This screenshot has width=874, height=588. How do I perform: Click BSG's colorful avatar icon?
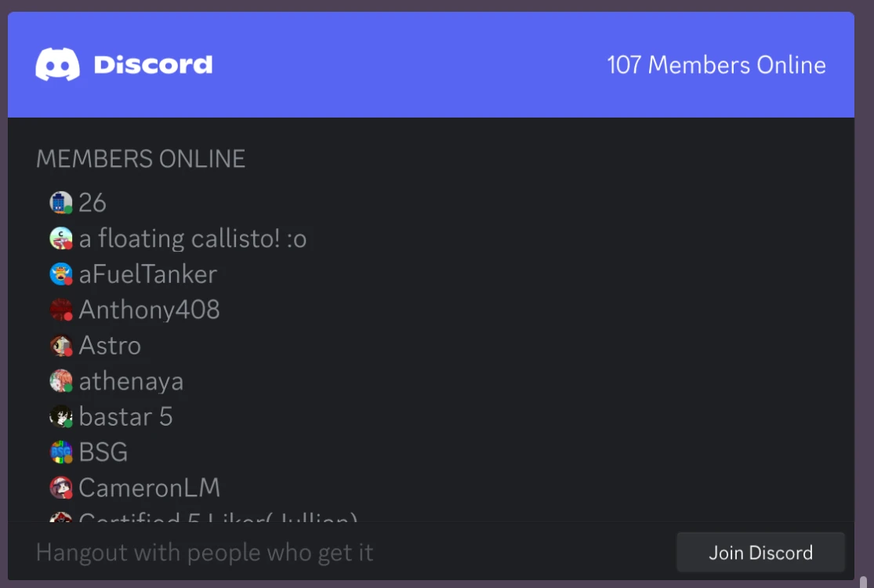coord(62,452)
